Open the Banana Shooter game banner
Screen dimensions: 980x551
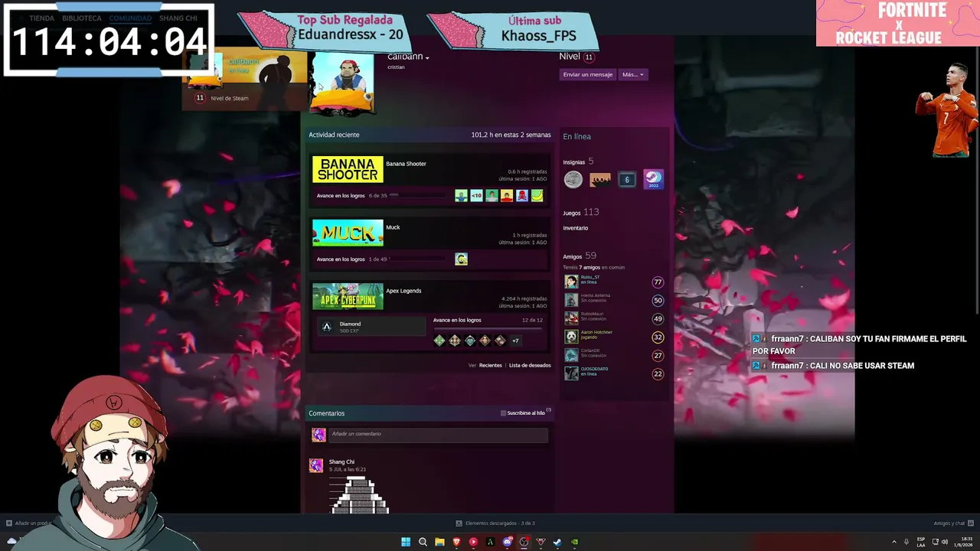coord(348,169)
